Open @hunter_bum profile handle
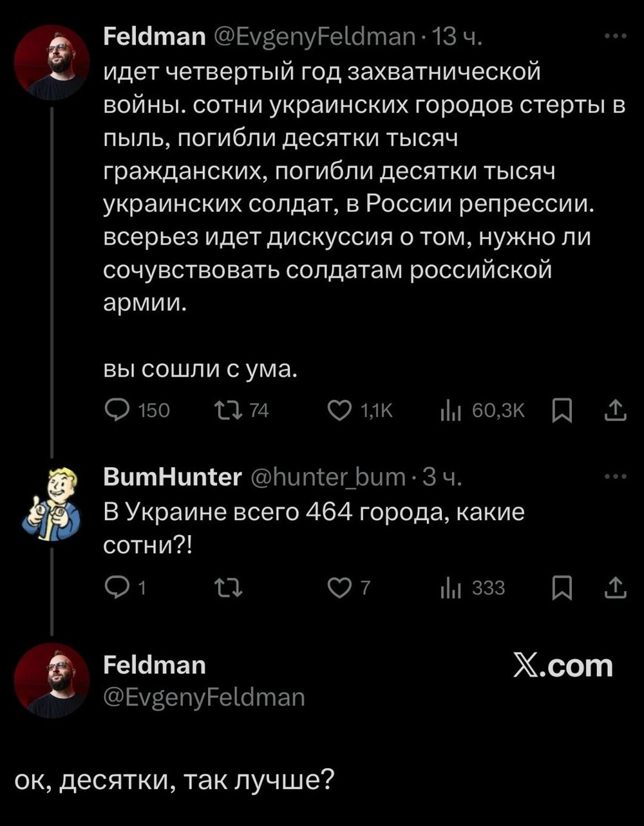This screenshot has width=644, height=826. [x=328, y=478]
